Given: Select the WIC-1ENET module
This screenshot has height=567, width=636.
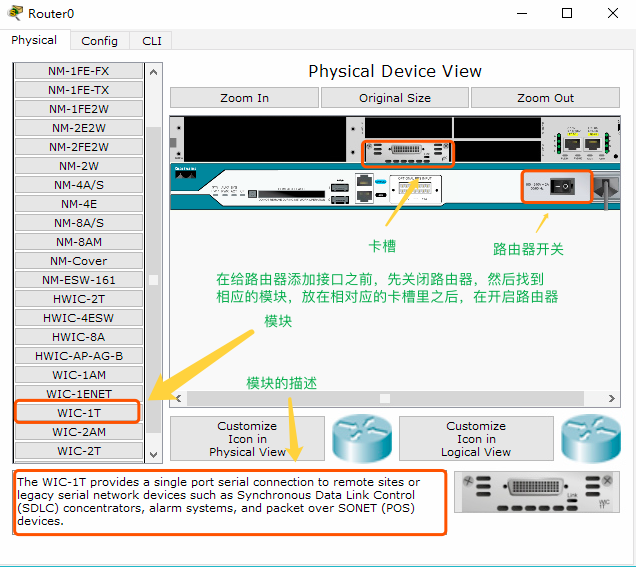Looking at the screenshot, I should [79, 393].
